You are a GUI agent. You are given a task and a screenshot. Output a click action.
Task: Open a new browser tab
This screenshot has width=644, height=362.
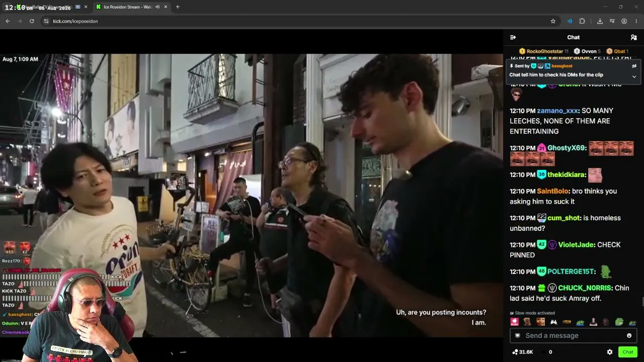click(x=178, y=7)
